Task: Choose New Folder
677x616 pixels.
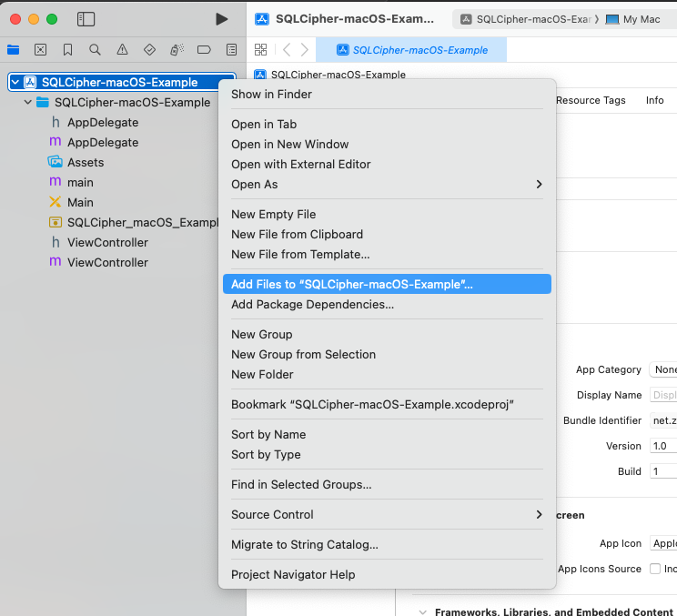Action: (387, 374)
